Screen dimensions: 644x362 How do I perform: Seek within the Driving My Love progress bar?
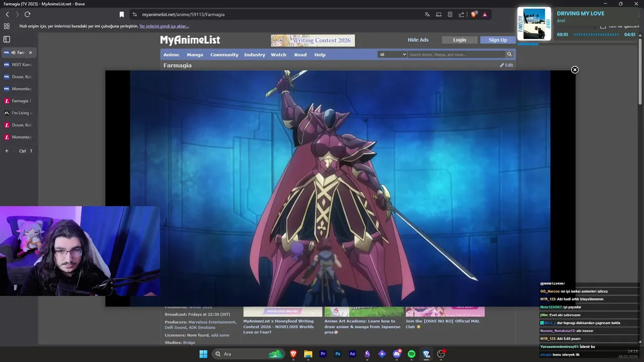click(x=596, y=35)
